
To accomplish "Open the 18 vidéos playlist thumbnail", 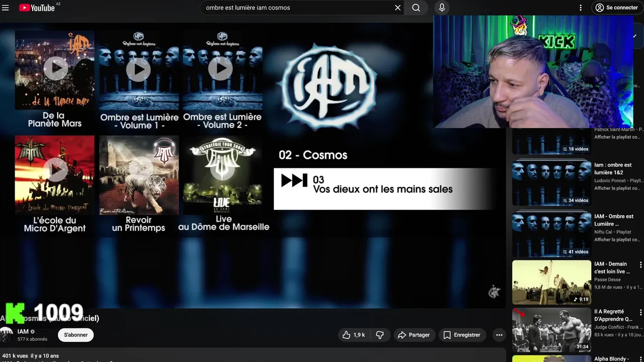I will pos(551,141).
